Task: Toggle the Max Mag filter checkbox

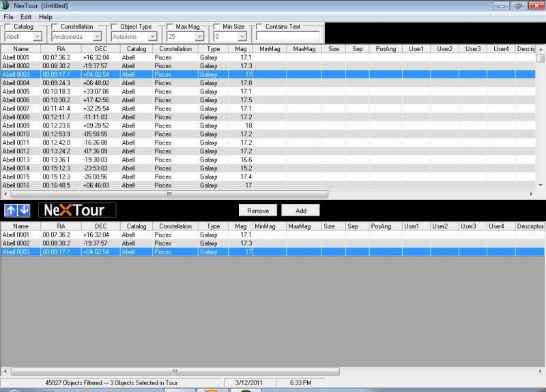Action: [x=169, y=27]
